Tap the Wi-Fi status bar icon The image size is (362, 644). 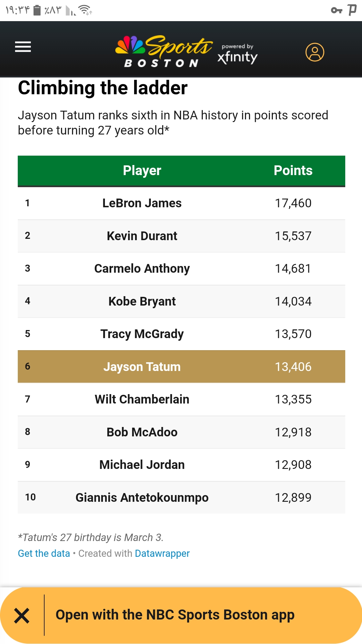pos(85,10)
